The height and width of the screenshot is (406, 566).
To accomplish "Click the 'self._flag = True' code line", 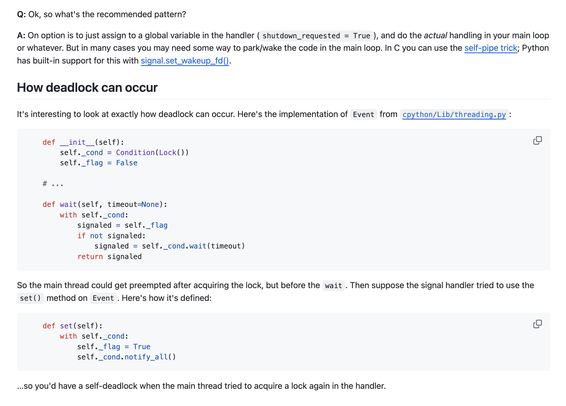I will (114, 346).
